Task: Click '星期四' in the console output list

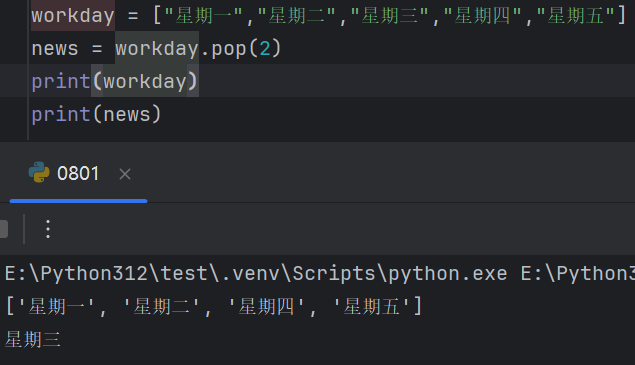Action: 266,306
